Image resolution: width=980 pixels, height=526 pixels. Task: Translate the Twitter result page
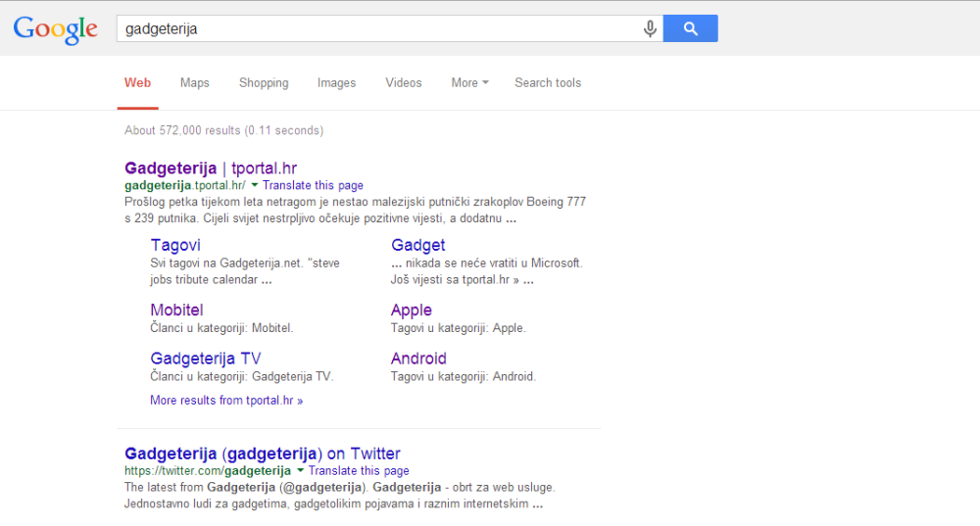[x=359, y=471]
